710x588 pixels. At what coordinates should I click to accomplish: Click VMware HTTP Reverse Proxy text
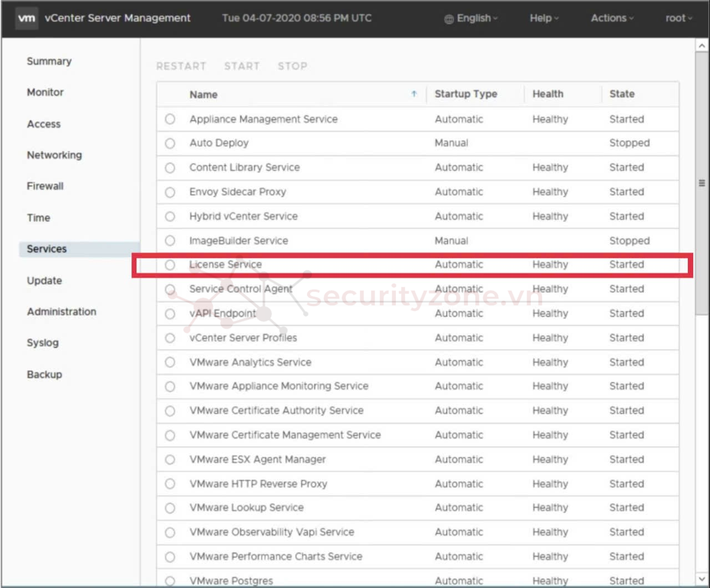coord(258,484)
